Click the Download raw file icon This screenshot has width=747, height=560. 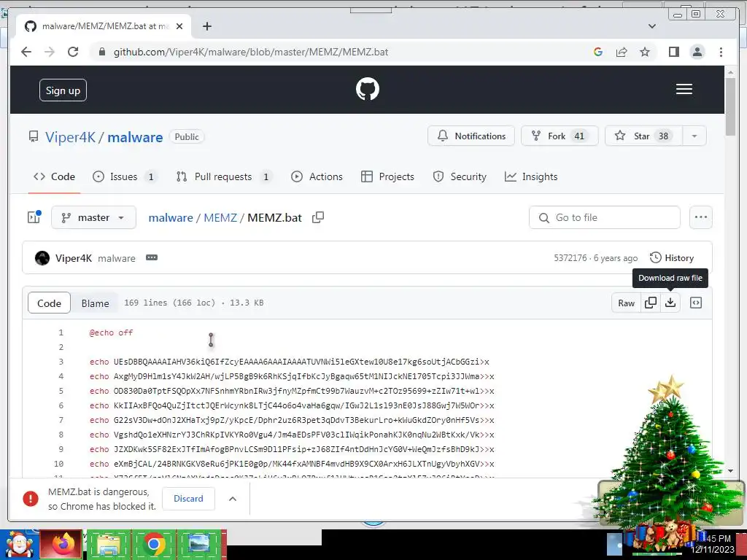pos(670,303)
